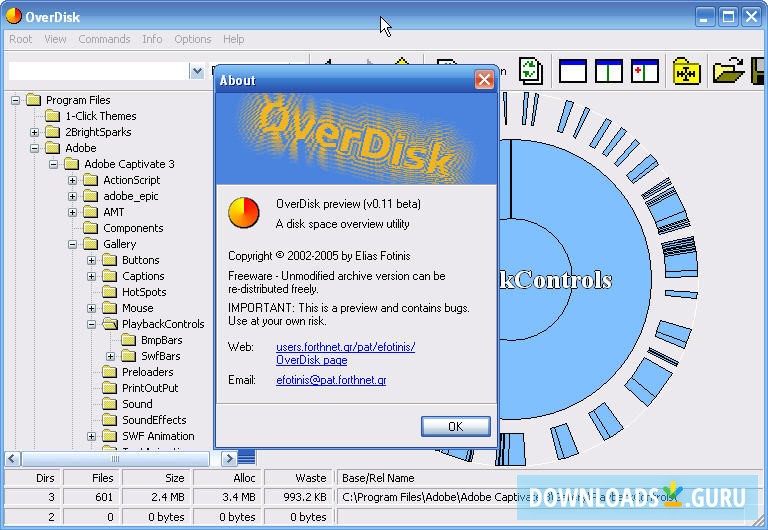Collapse the Program Files tree node
Screen dimensions: 768x530
[x=16, y=100]
